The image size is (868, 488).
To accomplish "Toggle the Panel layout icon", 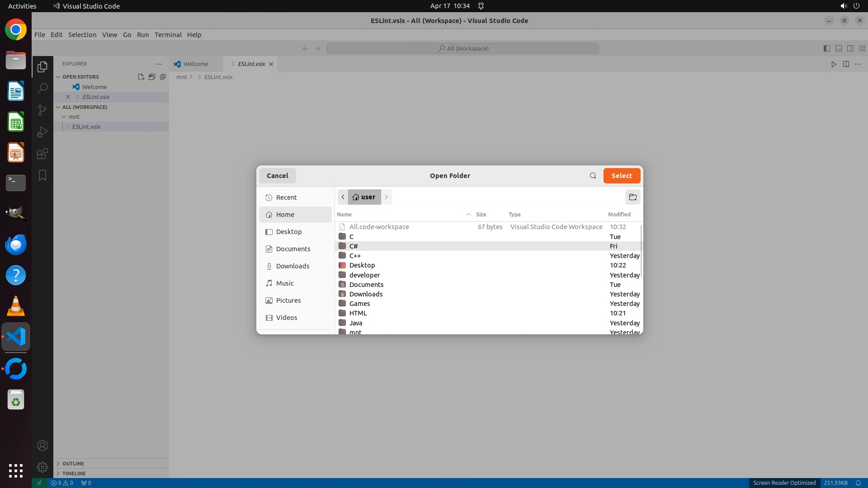I will [838, 48].
